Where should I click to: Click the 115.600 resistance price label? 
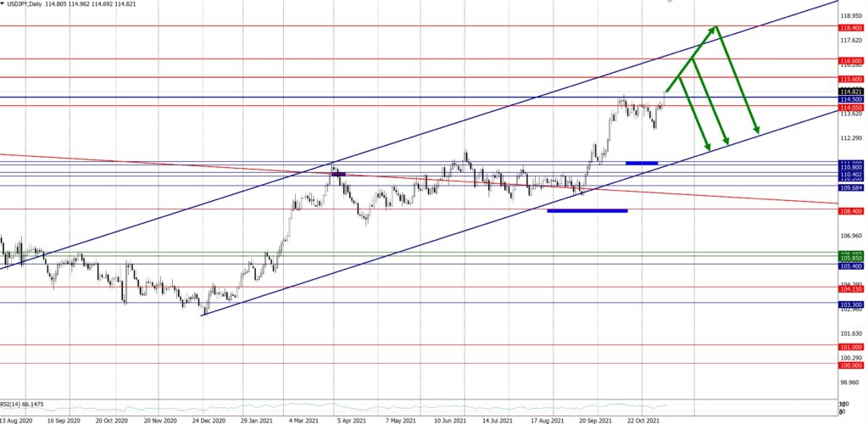pyautogui.click(x=851, y=78)
